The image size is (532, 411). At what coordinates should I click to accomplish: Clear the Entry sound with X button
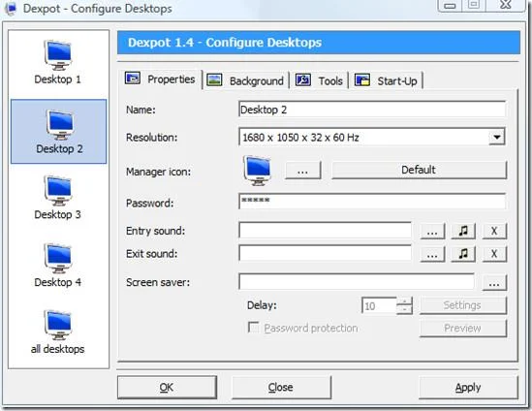494,231
